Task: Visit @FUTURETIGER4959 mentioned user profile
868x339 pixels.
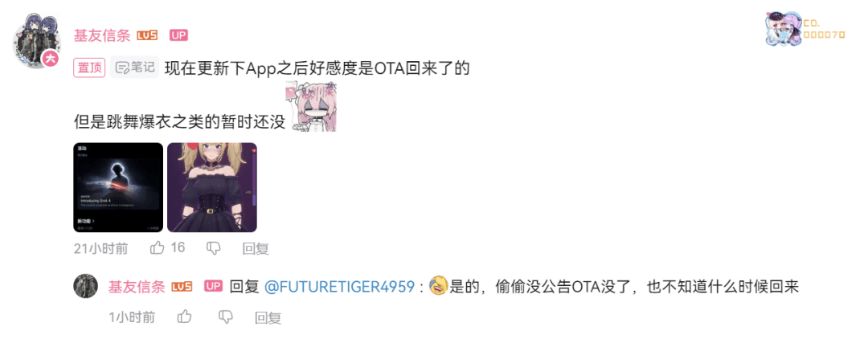Action: click(x=339, y=287)
